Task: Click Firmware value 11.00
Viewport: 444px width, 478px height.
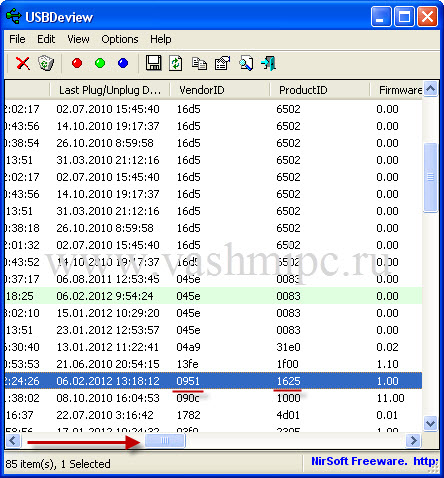Action: click(390, 398)
